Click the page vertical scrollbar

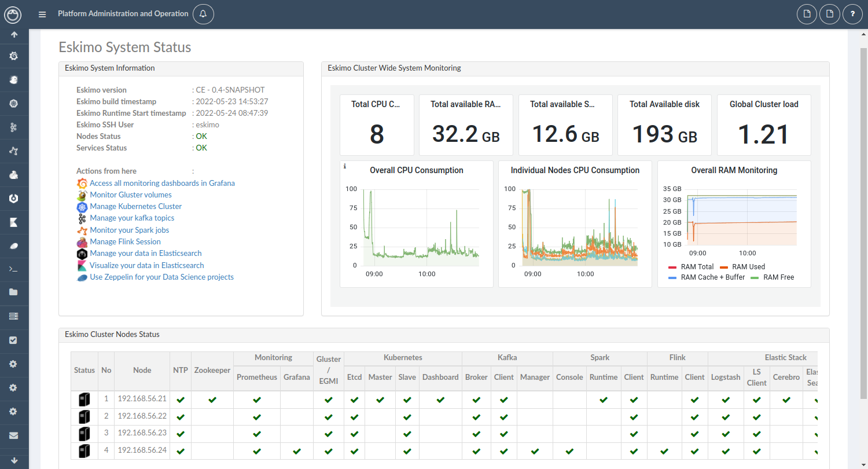coord(863,223)
